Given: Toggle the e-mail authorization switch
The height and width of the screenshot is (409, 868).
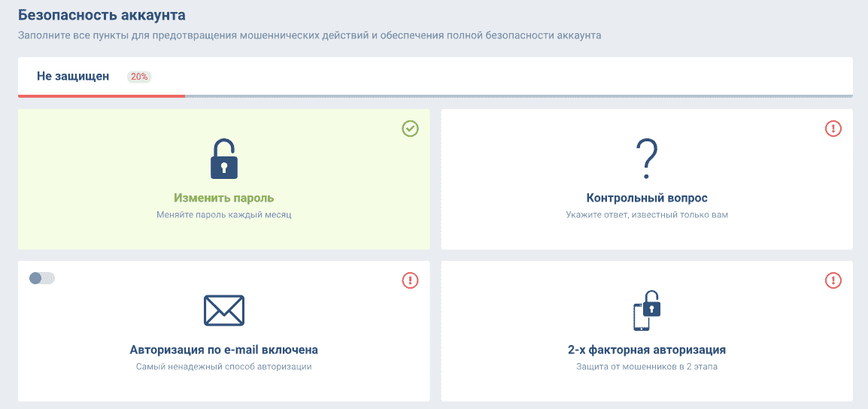Looking at the screenshot, I should pos(42,278).
